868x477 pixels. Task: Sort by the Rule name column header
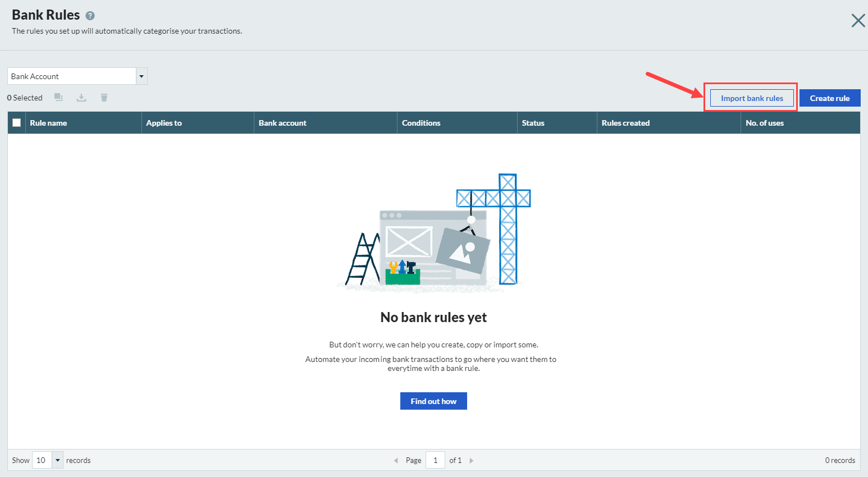pos(48,123)
